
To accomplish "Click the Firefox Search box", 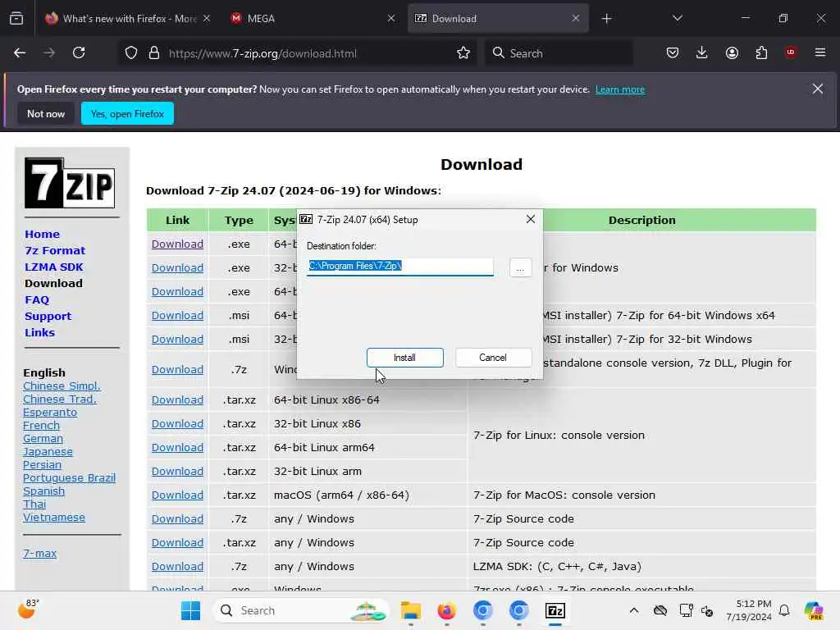I will 559,53.
